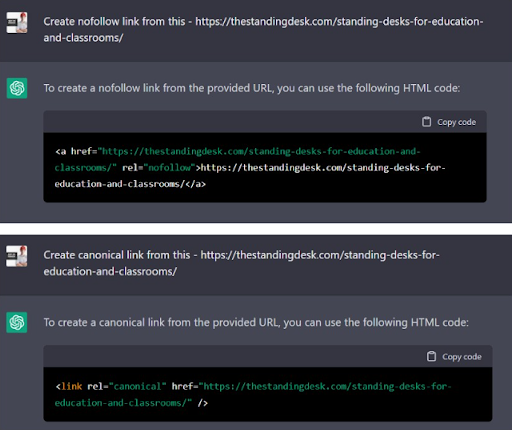Copy code of the canonical link snippet
Screen dimensions: 512x430
(x=454, y=357)
